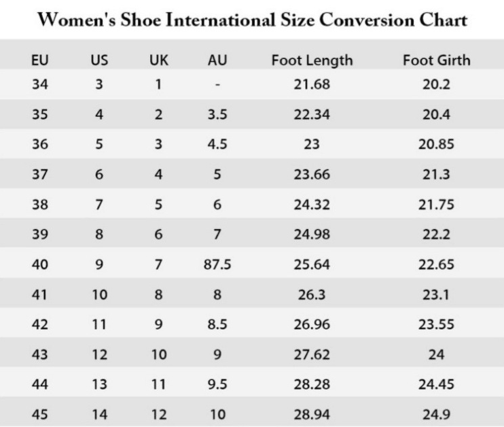Image resolution: width=504 pixels, height=427 pixels.
Task: Click the Foot Girth column header
Action: tap(436, 60)
